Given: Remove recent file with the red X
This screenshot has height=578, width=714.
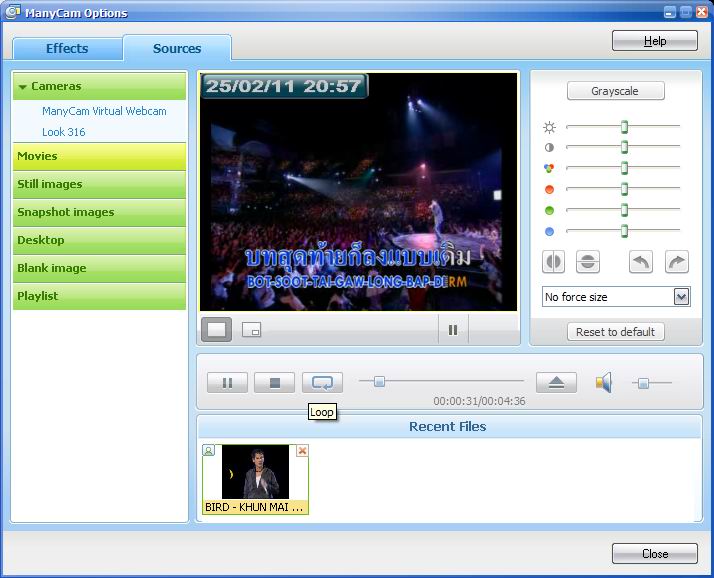Looking at the screenshot, I should click(x=302, y=451).
